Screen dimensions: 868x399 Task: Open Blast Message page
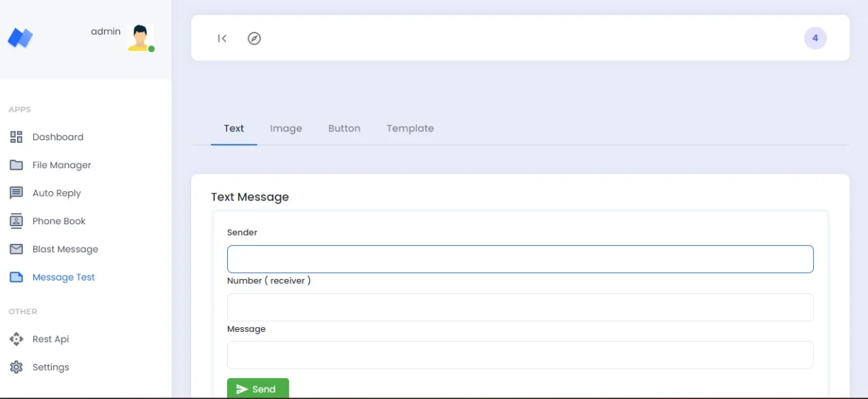point(65,249)
